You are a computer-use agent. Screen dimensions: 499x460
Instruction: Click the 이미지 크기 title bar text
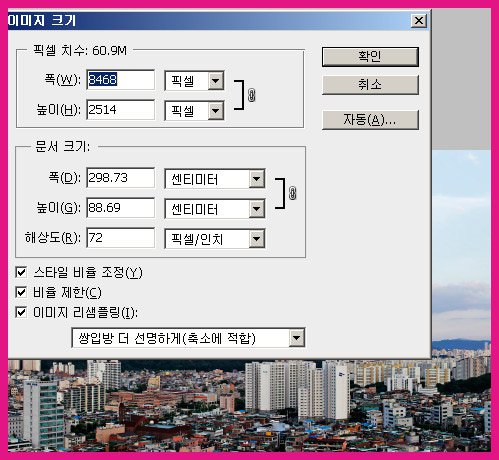pyautogui.click(x=42, y=21)
